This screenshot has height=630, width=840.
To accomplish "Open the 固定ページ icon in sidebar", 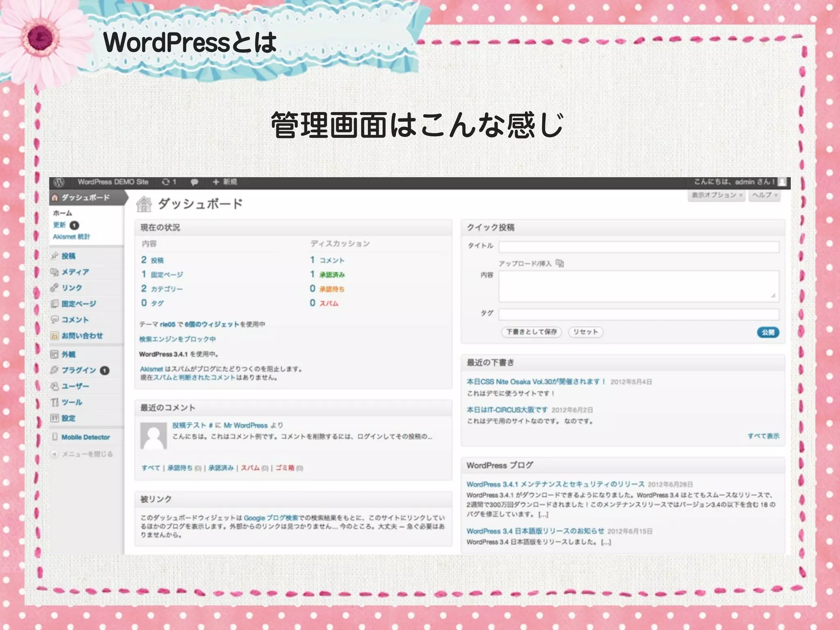I will (x=55, y=304).
